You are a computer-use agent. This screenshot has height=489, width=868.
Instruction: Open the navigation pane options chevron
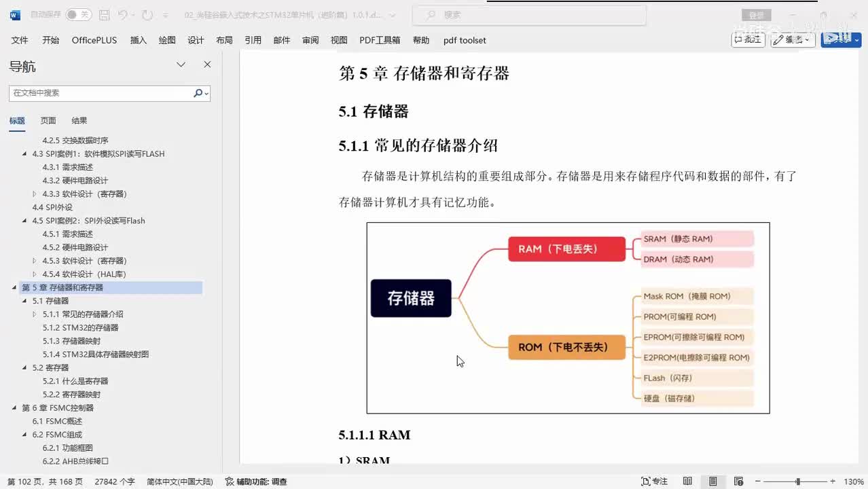181,65
